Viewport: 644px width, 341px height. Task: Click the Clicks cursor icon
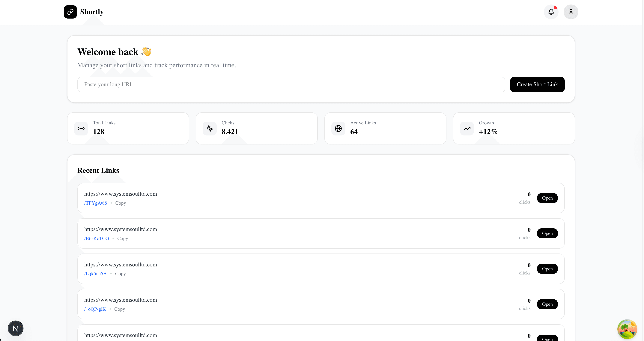[210, 129]
